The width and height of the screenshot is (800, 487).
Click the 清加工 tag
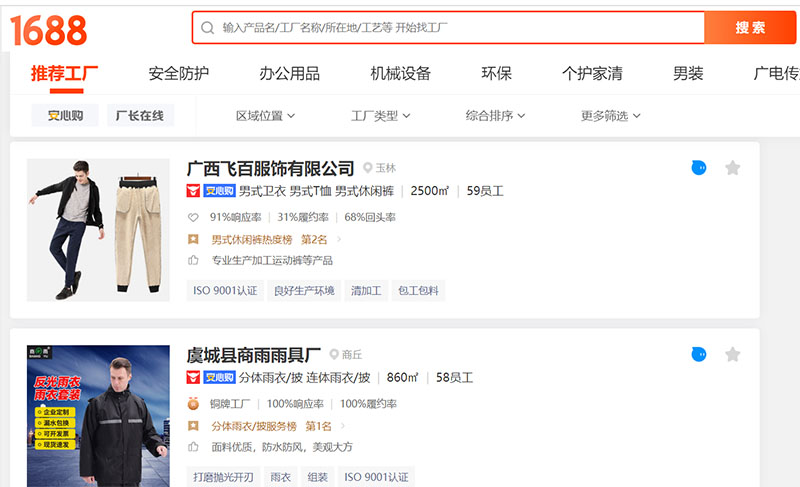coord(366,291)
